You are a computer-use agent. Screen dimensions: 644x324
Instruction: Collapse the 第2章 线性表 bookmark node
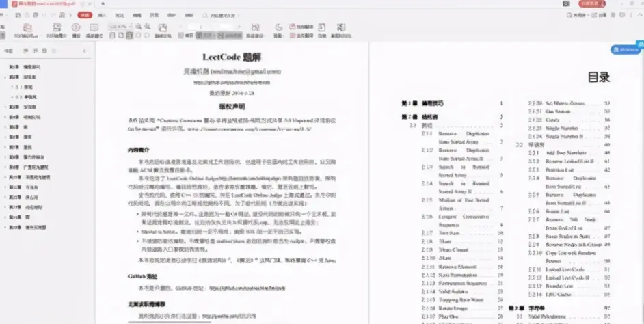(x=5, y=77)
